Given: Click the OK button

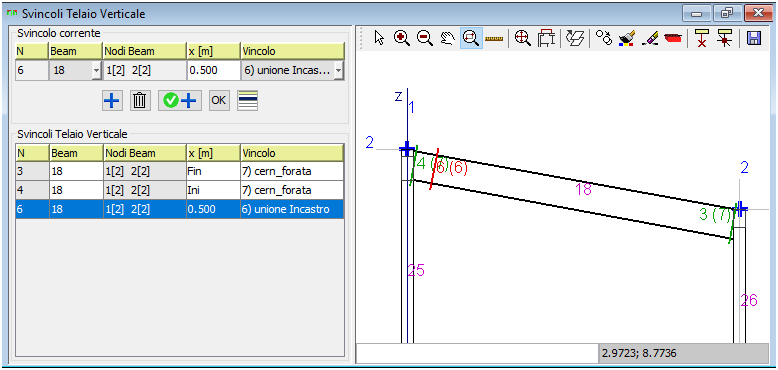Looking at the screenshot, I should point(219,101).
